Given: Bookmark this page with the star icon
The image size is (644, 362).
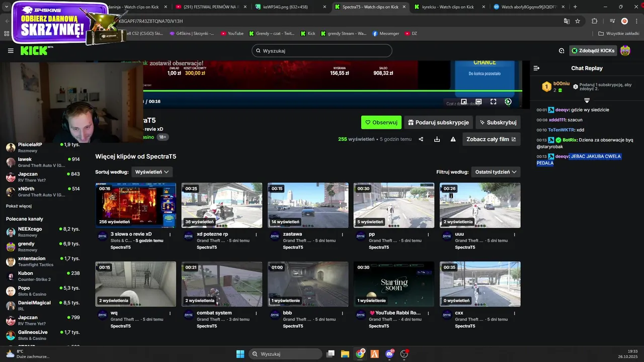Looking at the screenshot, I should coord(578,21).
